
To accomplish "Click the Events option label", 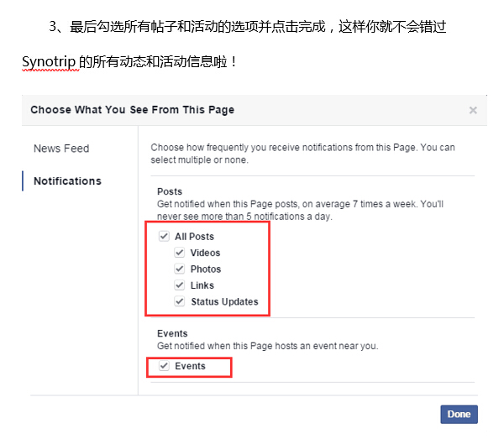I will coord(190,366).
